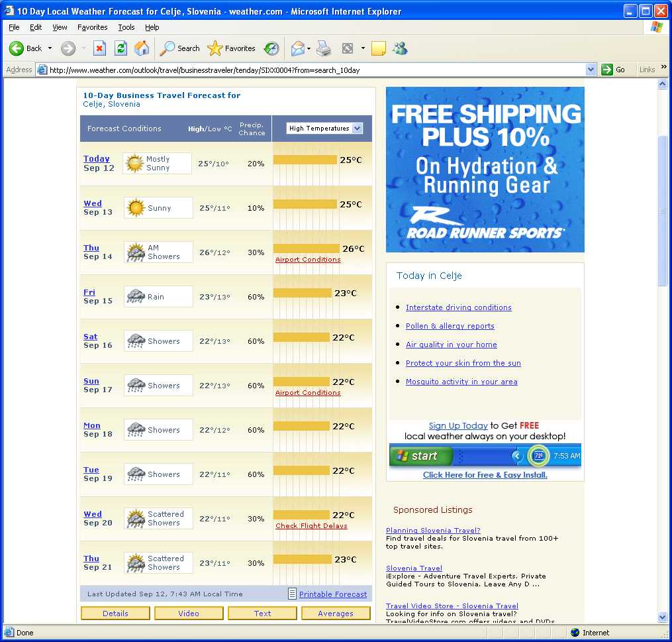This screenshot has width=672, height=642.
Task: Click the scrollbar down arrow
Action: [663, 617]
